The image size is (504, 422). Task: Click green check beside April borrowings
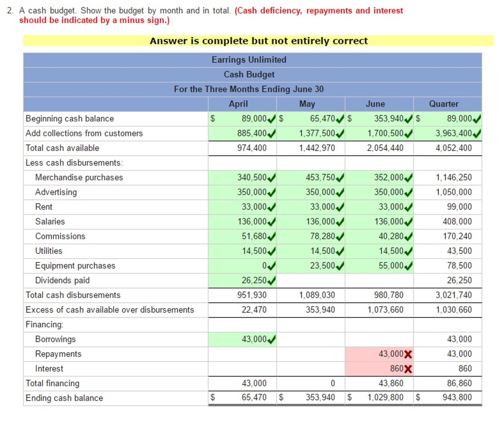[x=271, y=340]
